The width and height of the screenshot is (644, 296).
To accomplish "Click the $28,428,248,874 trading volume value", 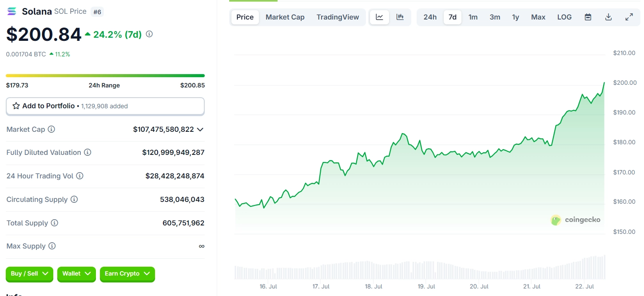I will [x=175, y=176].
